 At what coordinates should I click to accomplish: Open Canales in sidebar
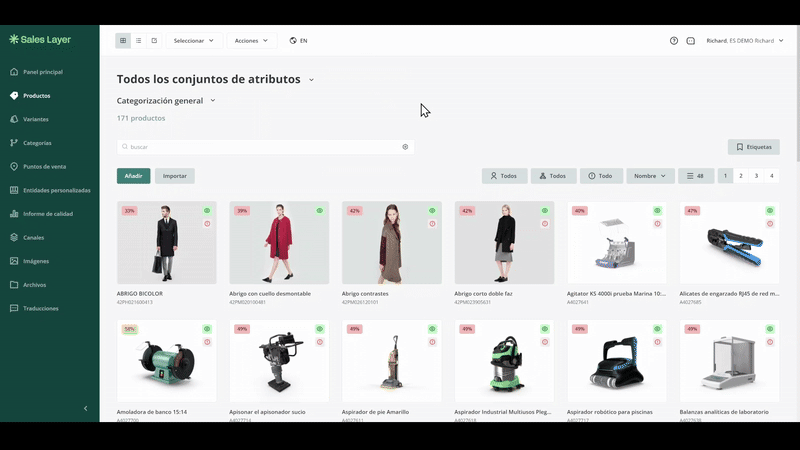(34, 238)
